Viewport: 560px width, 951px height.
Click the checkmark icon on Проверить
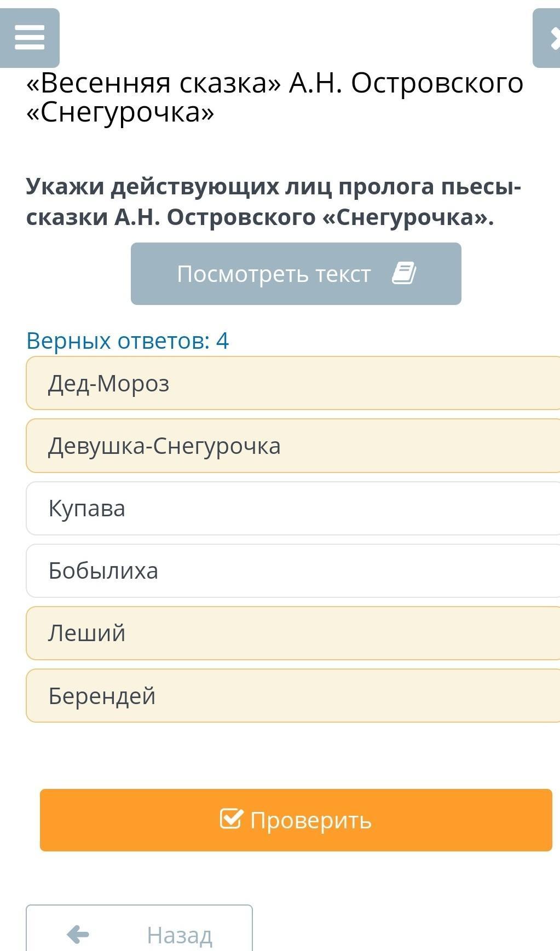230,819
